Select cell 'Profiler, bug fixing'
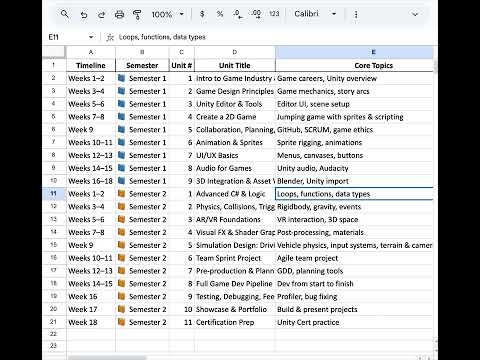Screen dimensions: 480x360 click(x=354, y=296)
